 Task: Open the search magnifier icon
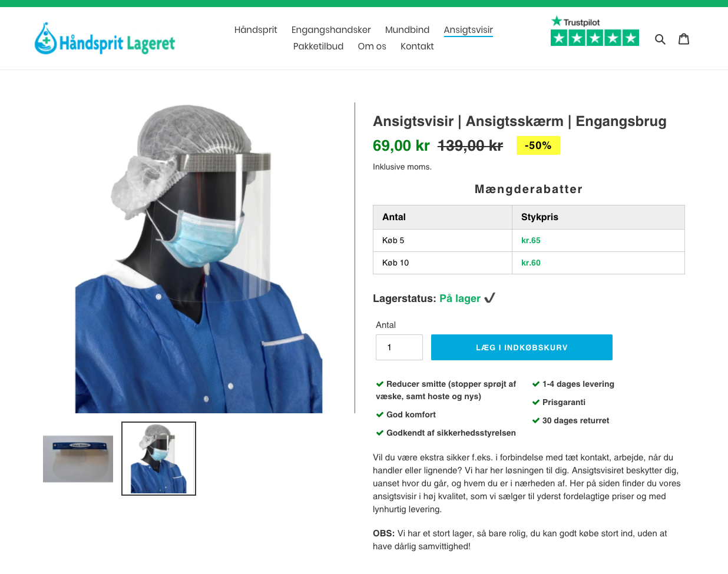coord(660,39)
